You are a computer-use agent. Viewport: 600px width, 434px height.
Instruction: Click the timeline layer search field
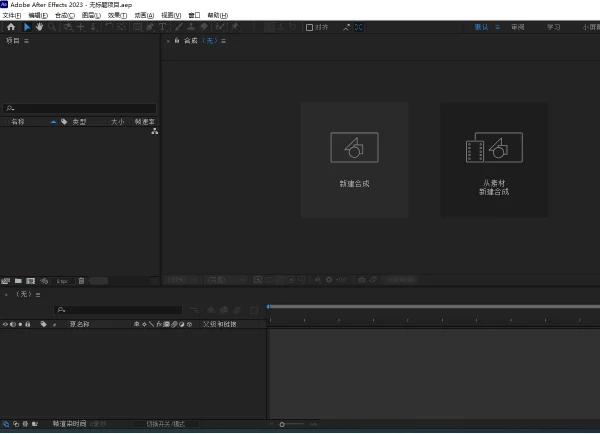coord(118,310)
